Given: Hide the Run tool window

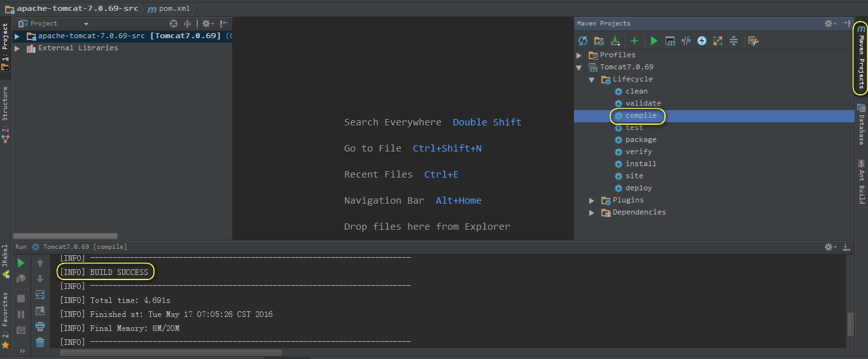Looking at the screenshot, I should pos(846,247).
